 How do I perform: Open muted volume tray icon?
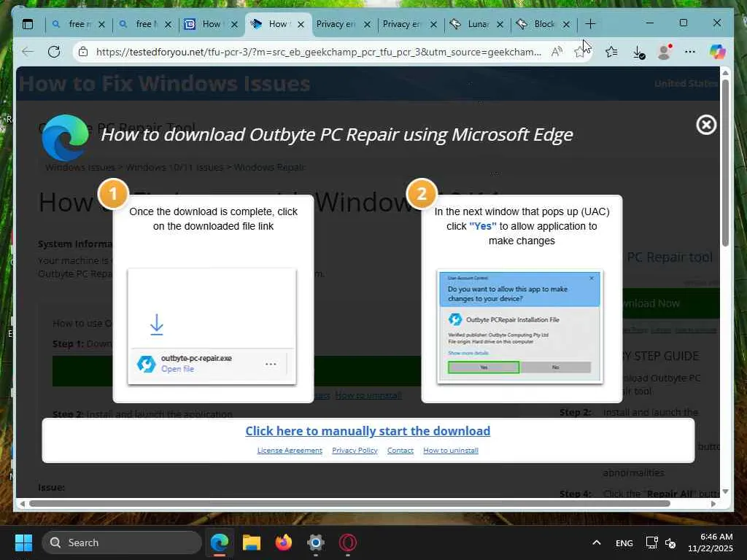pyautogui.click(x=670, y=542)
